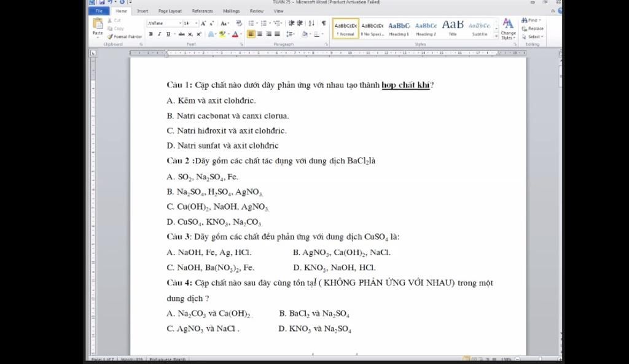Apply the yellow Text Highlight Color
This screenshot has width=629, height=364.
(x=222, y=34)
